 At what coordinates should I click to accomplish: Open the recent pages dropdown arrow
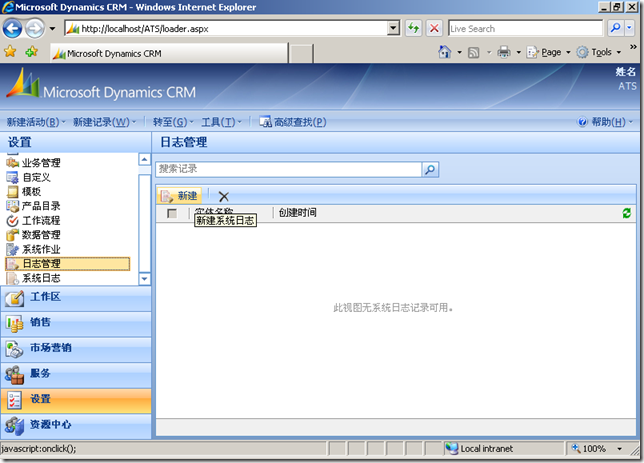[52, 29]
